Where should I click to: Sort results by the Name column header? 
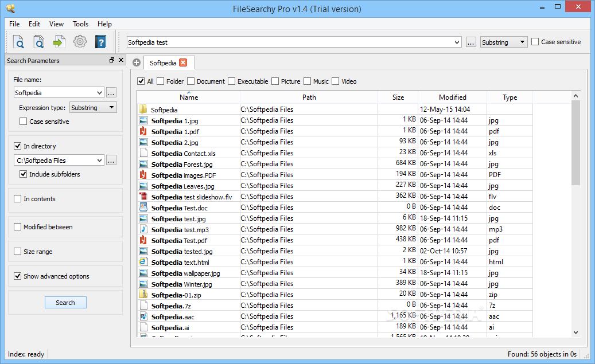[x=189, y=97]
